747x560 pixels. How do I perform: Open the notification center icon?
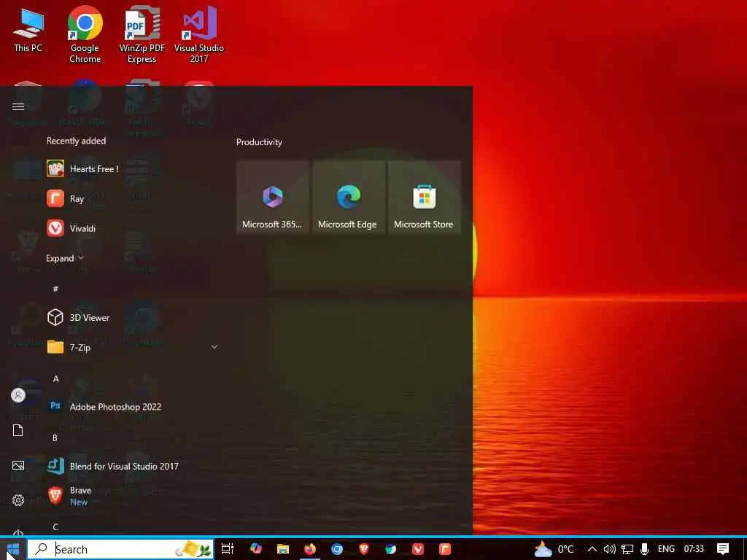tap(723, 549)
